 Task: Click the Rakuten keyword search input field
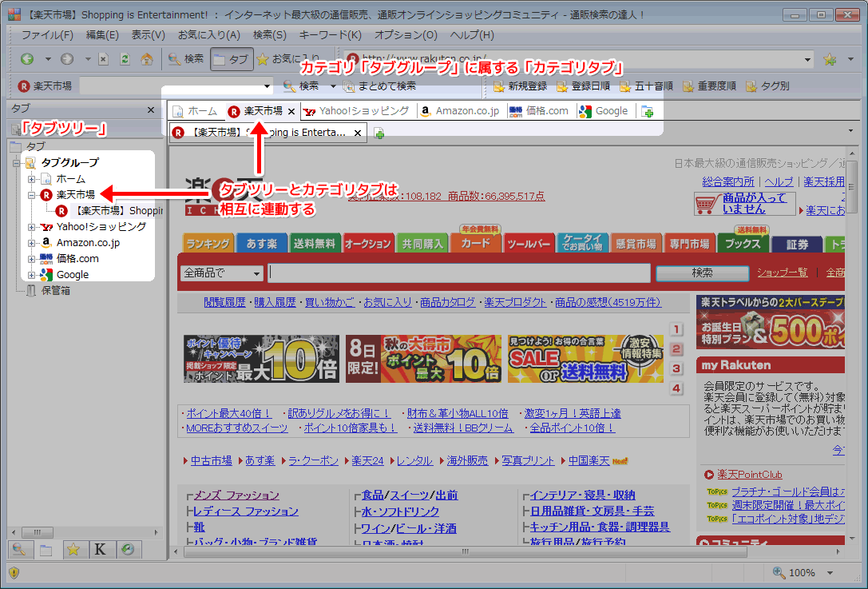(459, 273)
